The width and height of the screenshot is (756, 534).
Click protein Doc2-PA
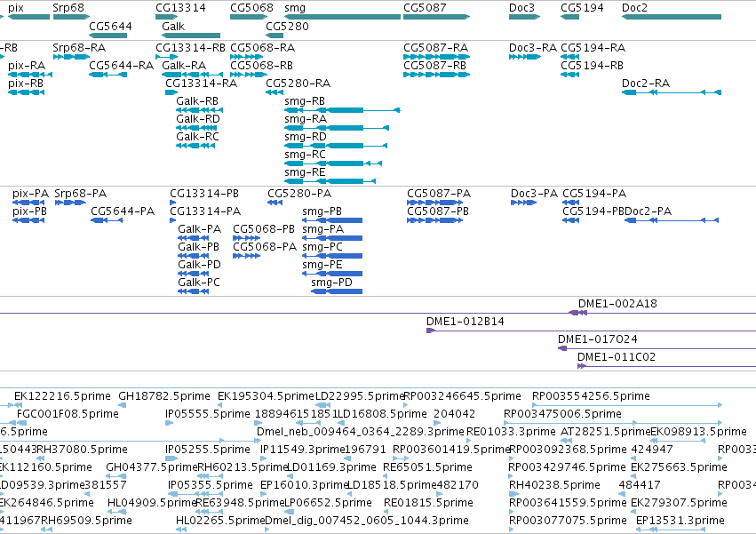coord(672,220)
